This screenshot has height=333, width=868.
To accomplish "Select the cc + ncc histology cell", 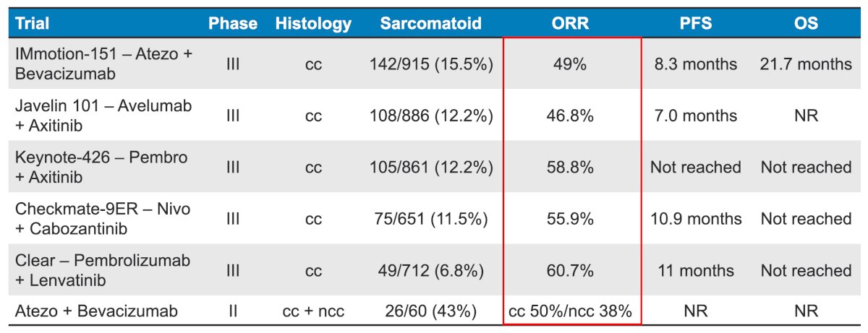I will pyautogui.click(x=313, y=311).
